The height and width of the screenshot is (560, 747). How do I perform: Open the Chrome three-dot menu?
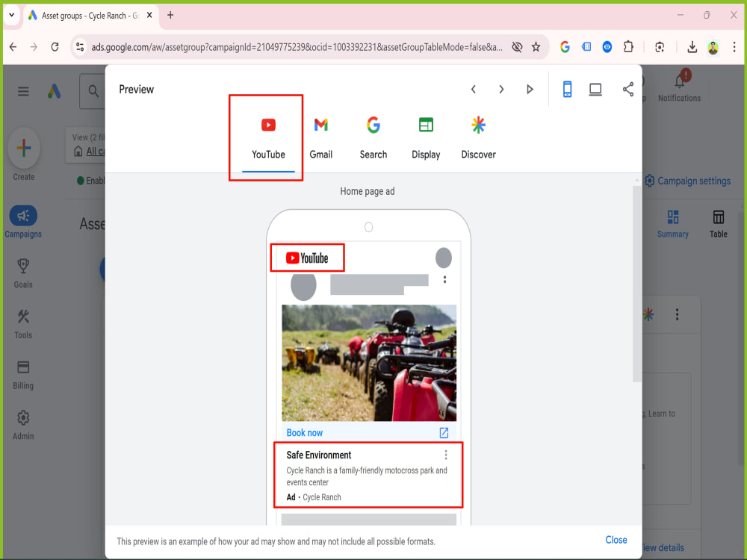734,46
